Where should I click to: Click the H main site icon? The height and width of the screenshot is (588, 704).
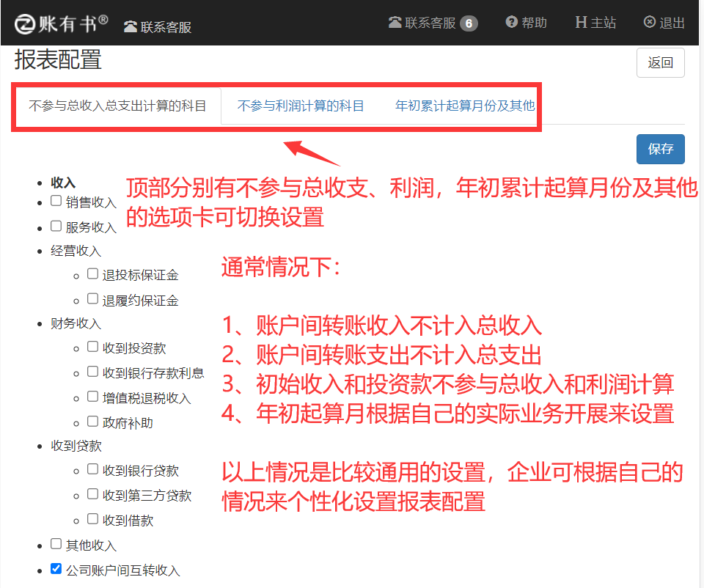pyautogui.click(x=581, y=23)
